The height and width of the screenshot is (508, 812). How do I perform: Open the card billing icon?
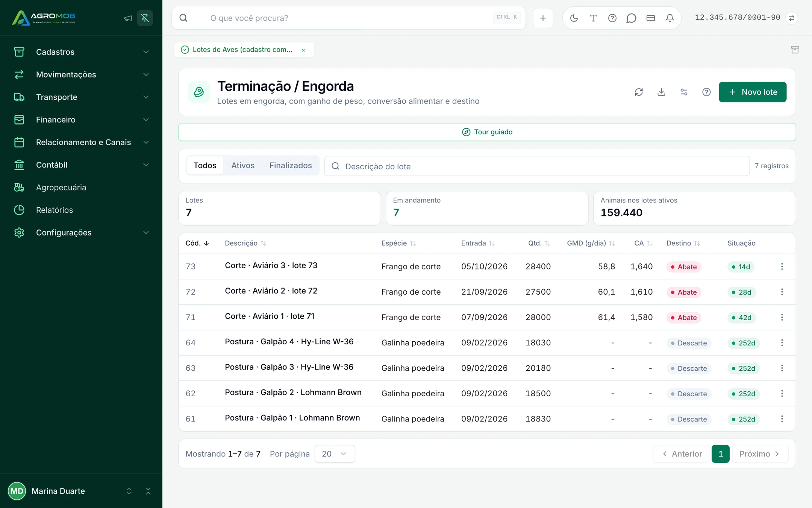[x=651, y=18]
